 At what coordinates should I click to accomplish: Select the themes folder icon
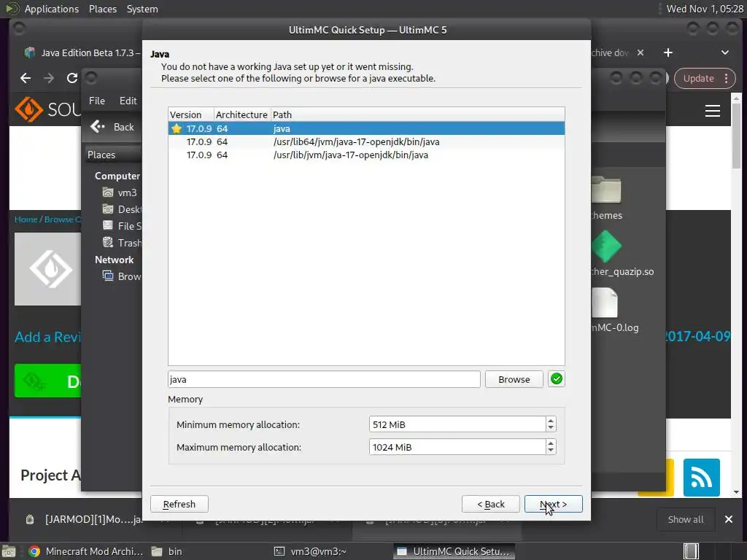coord(606,190)
